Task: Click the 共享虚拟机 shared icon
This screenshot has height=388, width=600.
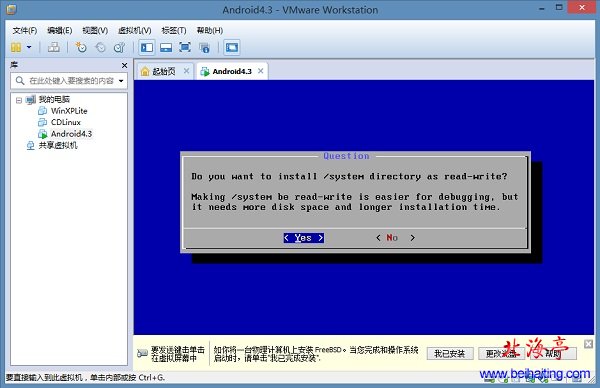Action: pos(31,145)
